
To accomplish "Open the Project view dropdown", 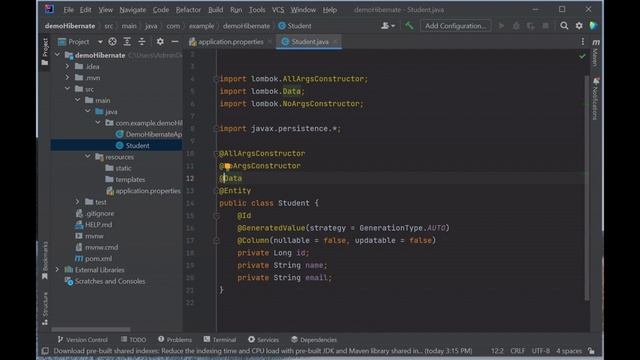I will (x=80, y=42).
